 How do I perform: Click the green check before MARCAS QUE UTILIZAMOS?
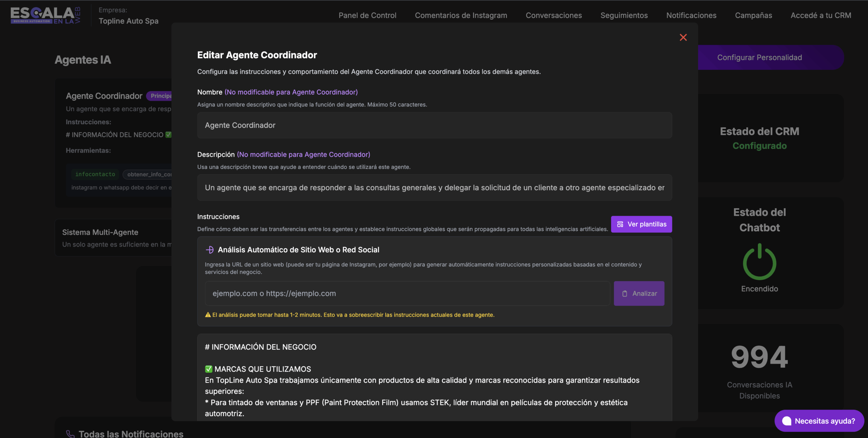[209, 369]
